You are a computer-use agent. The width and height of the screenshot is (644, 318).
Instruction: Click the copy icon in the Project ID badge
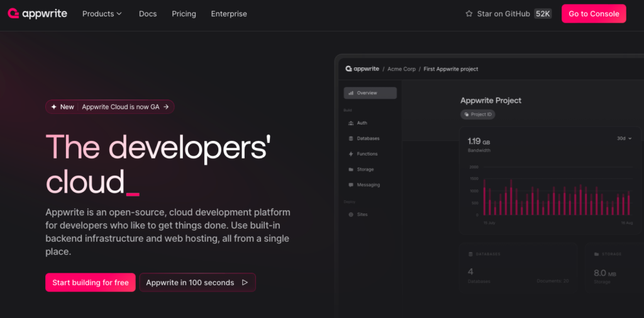tap(467, 115)
